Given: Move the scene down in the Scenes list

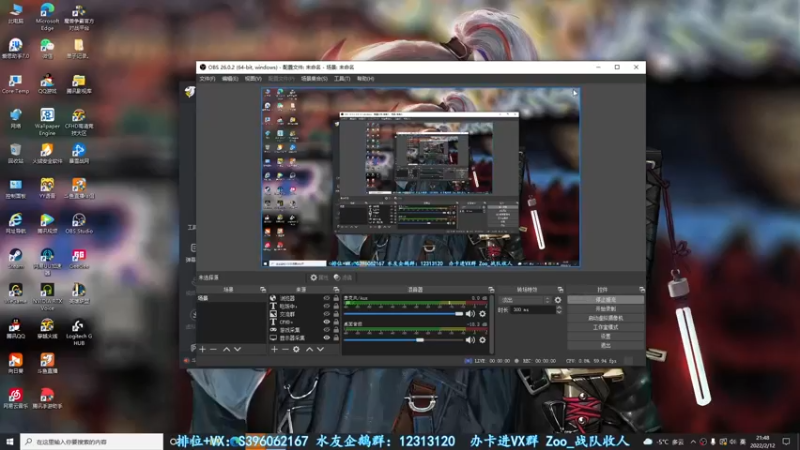Looking at the screenshot, I should (237, 349).
